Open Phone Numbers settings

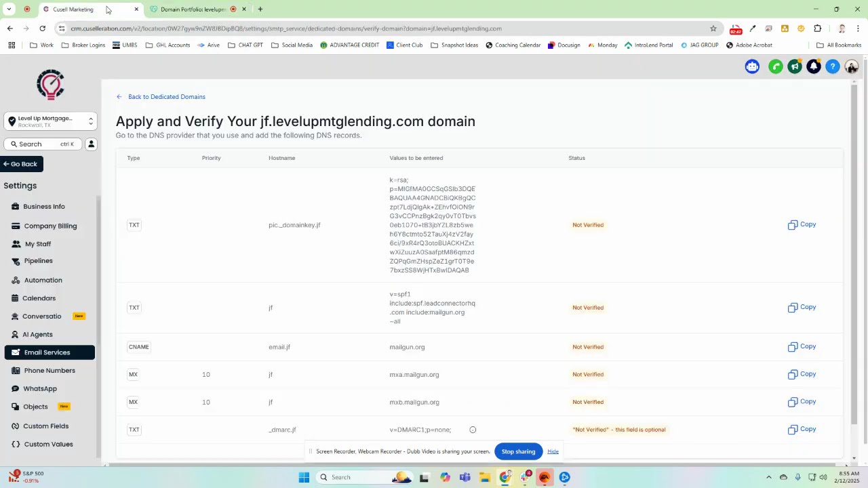point(50,371)
